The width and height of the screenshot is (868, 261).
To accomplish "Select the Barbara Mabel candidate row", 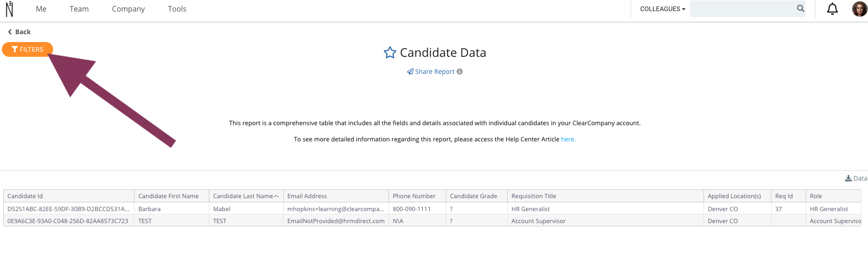I will coord(432,209).
